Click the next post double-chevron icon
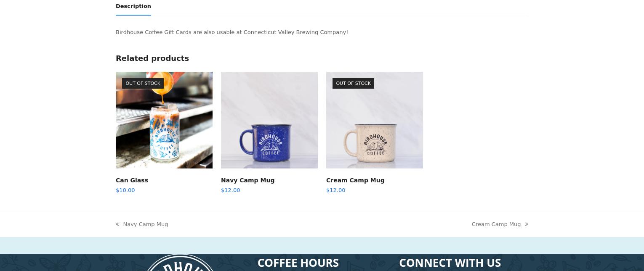644x271 pixels. pyautogui.click(x=527, y=224)
